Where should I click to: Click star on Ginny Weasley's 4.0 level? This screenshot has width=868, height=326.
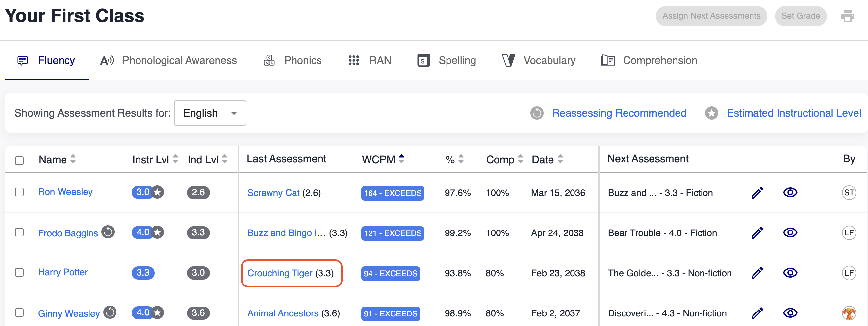click(157, 312)
